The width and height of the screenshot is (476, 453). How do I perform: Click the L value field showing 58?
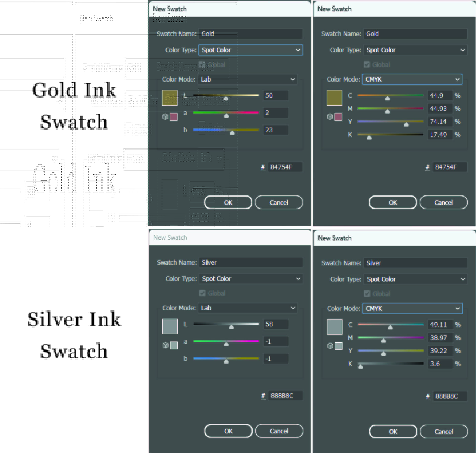[276, 324]
